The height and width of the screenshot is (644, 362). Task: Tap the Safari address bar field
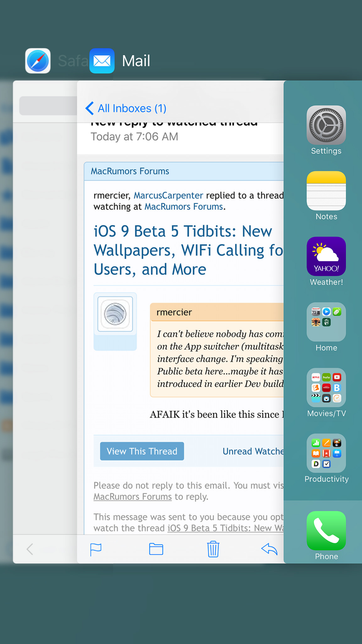click(48, 106)
